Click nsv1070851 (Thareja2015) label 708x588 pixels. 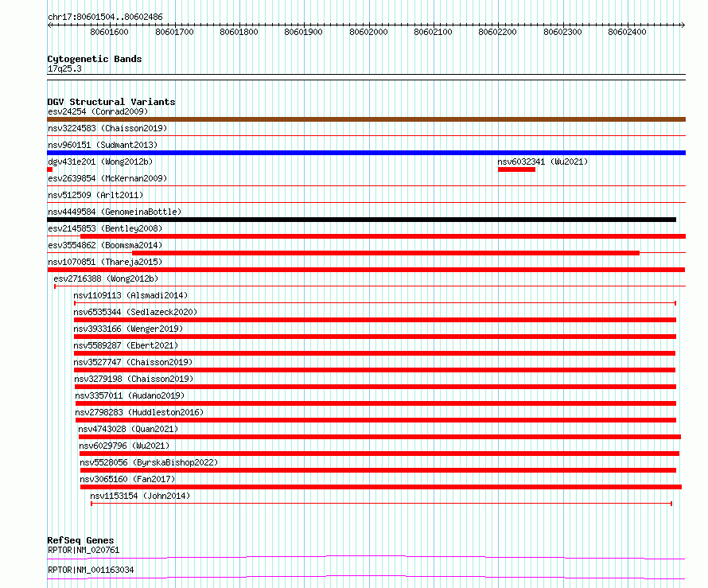105,262
